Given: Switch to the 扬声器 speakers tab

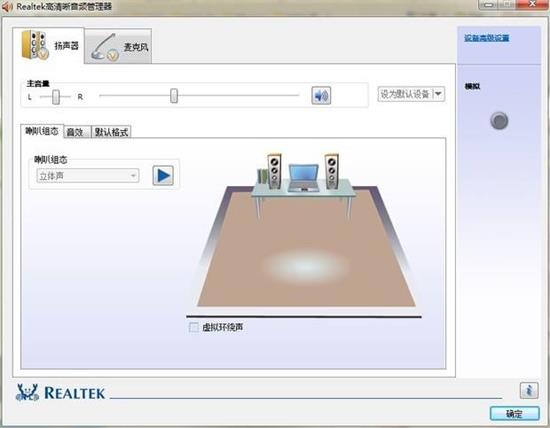Looking at the screenshot, I should [49, 46].
